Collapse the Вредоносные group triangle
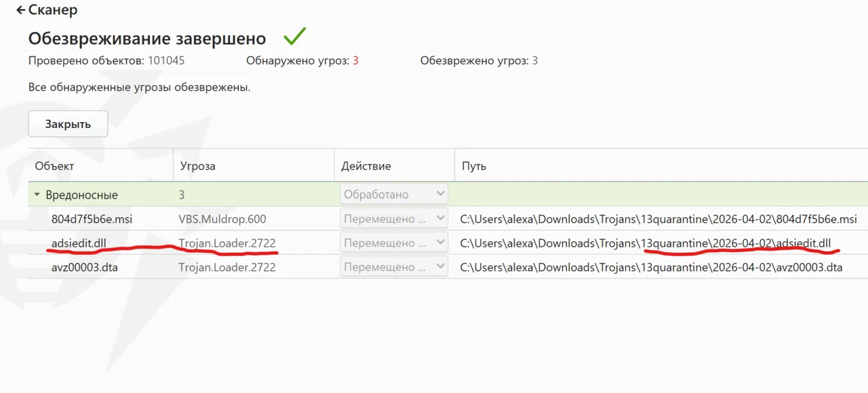Image resolution: width=868 pixels, height=393 pixels. pos(37,195)
